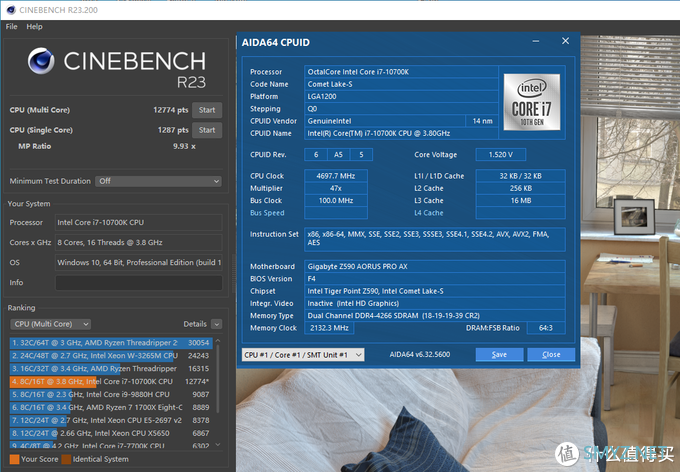Screen dimensions: 680x472
Task: Click the Memory Clock value 2132.3 MHz
Action: coord(330,328)
